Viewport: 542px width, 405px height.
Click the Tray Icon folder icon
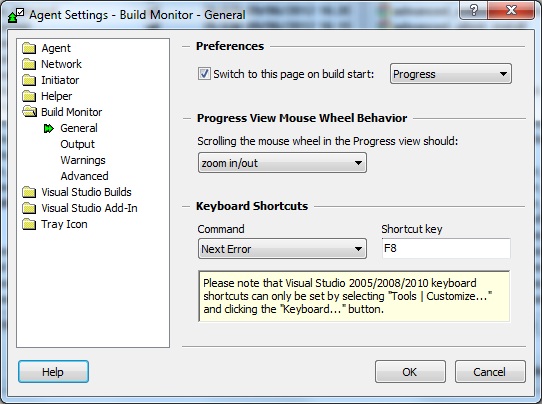[x=29, y=224]
